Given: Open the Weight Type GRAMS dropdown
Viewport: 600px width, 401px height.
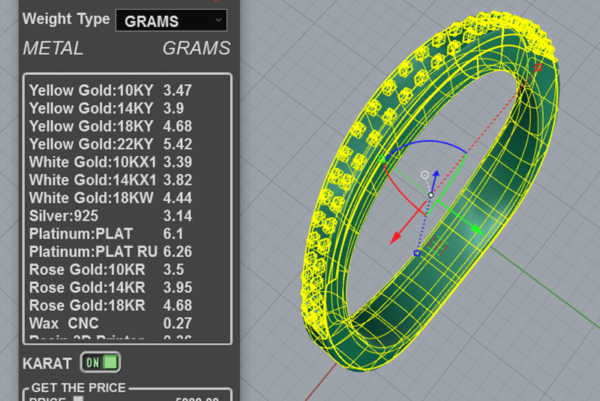Looking at the screenshot, I should (171, 21).
